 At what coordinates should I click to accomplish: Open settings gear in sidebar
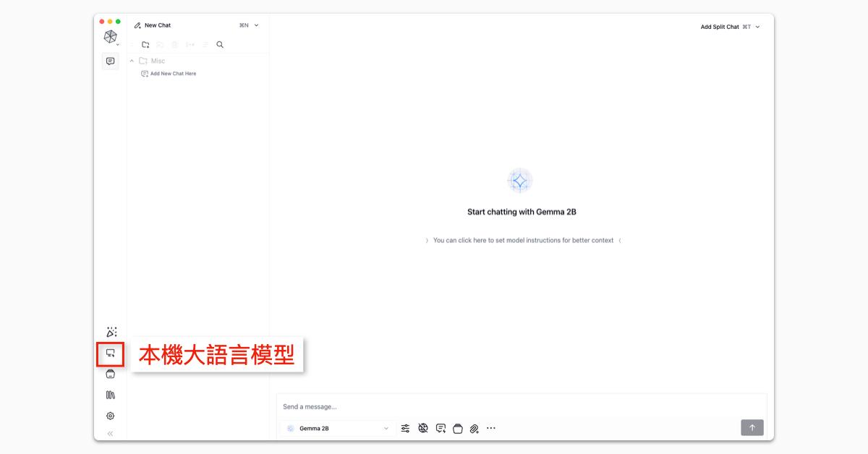pos(110,416)
